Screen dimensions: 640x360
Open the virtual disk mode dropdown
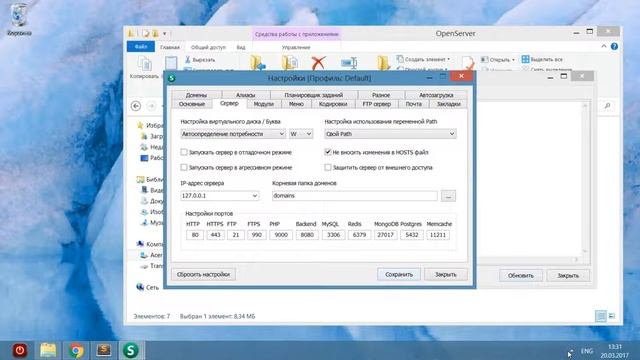click(x=233, y=134)
